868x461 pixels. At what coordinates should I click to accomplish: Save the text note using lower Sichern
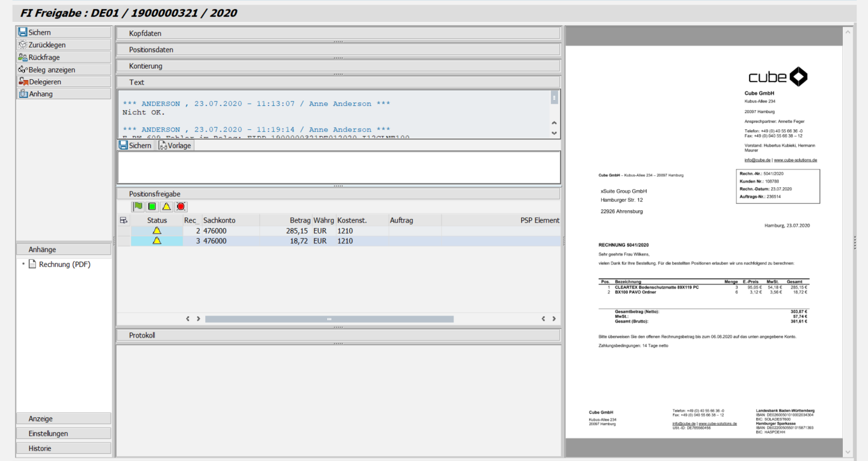pos(136,145)
